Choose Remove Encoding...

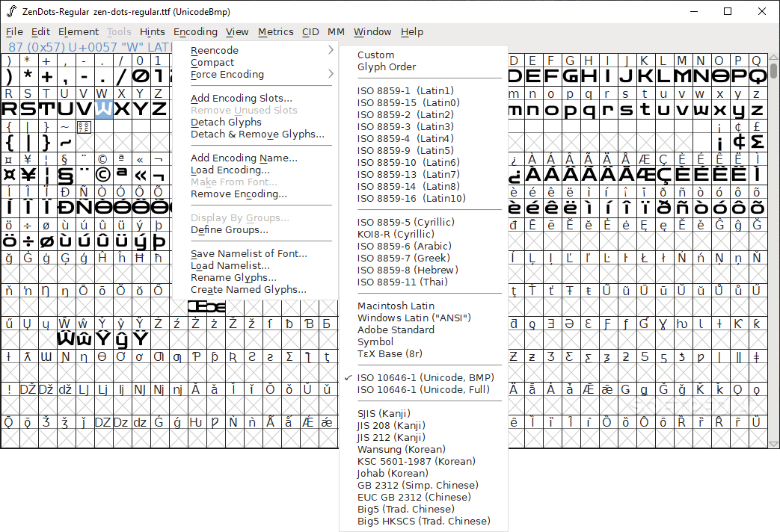pyautogui.click(x=239, y=194)
